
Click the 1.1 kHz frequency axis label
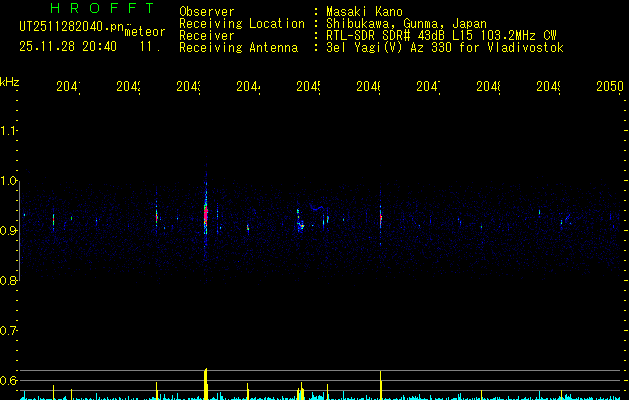coord(8,131)
